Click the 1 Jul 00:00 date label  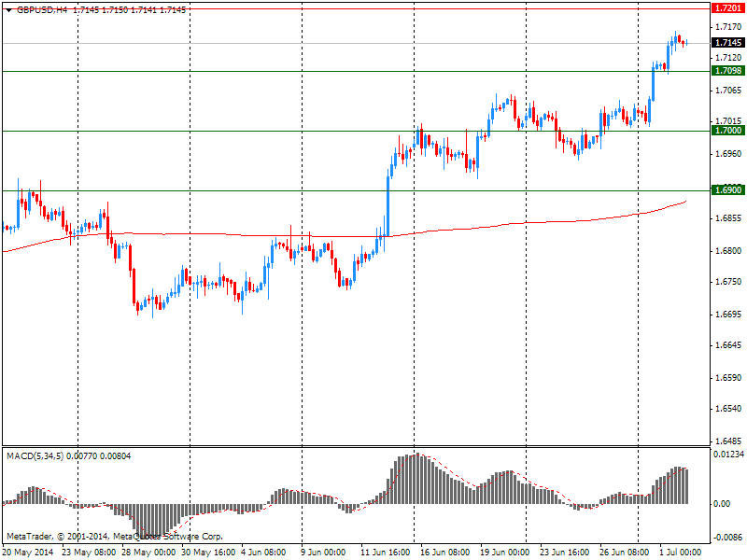point(681,553)
